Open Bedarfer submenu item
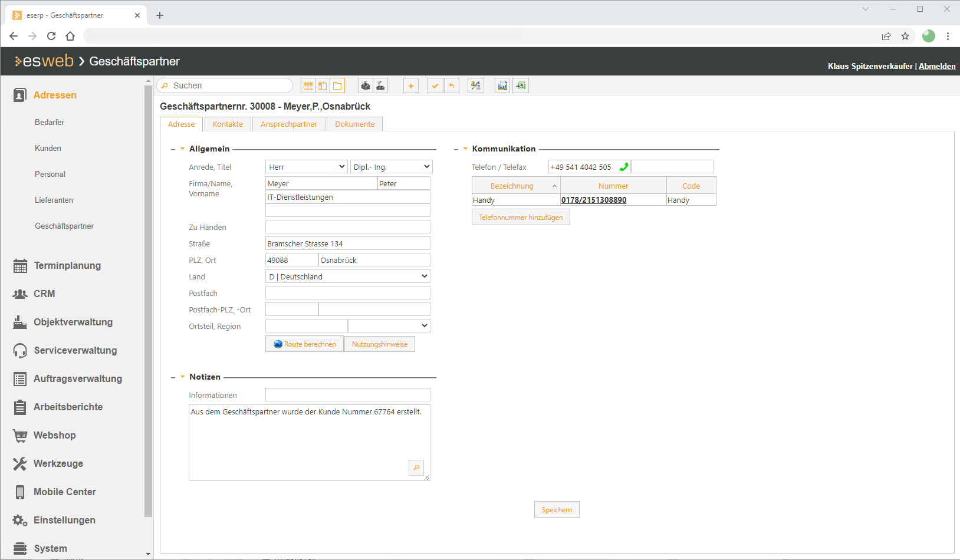The height and width of the screenshot is (560, 960). coord(50,122)
